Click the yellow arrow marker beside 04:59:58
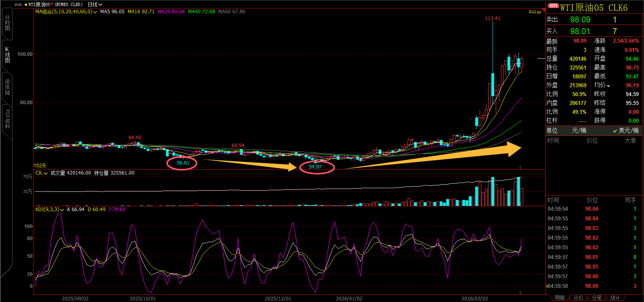Image resolution: width=644 pixels, height=302 pixels. click(x=547, y=286)
